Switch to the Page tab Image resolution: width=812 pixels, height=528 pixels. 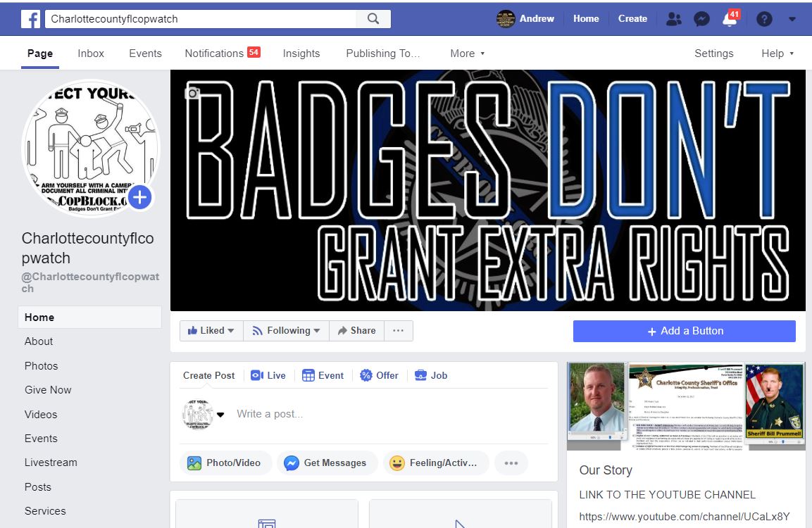coord(40,54)
